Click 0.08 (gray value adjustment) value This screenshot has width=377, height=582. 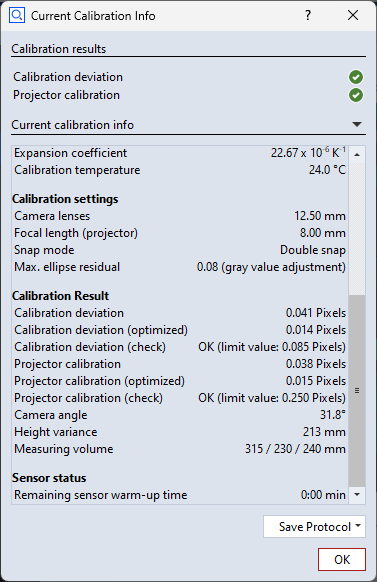coord(271,267)
